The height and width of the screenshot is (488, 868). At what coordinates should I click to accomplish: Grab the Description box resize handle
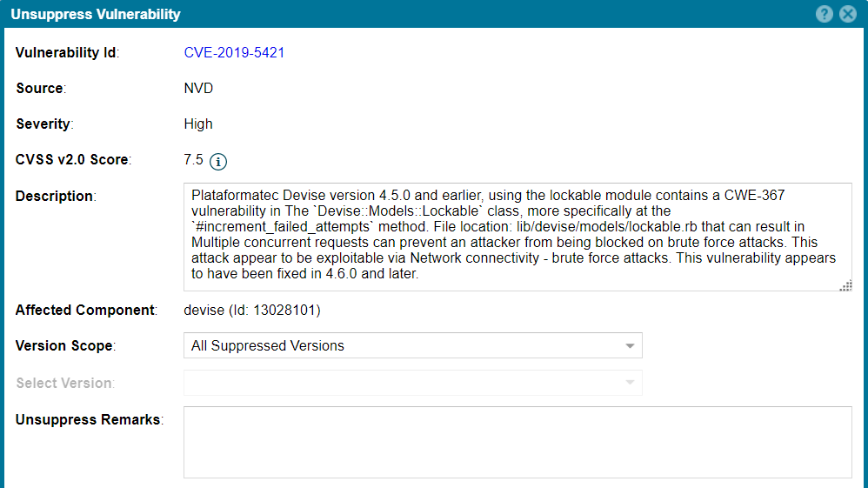click(x=846, y=285)
